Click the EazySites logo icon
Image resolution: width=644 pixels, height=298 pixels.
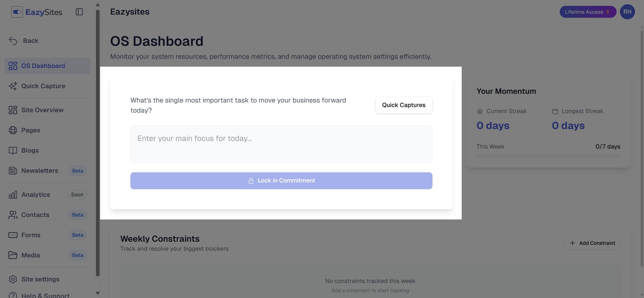[17, 12]
